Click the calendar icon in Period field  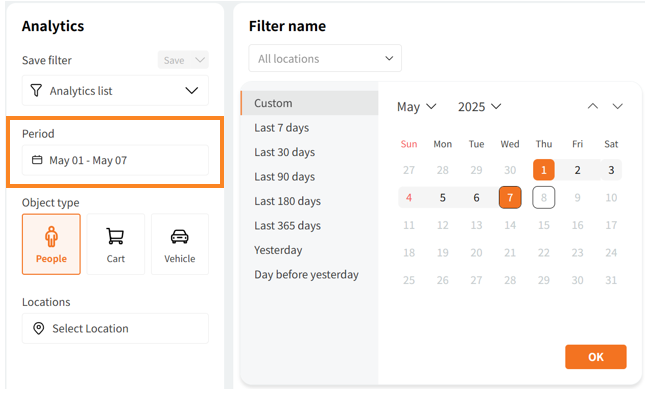click(x=37, y=160)
